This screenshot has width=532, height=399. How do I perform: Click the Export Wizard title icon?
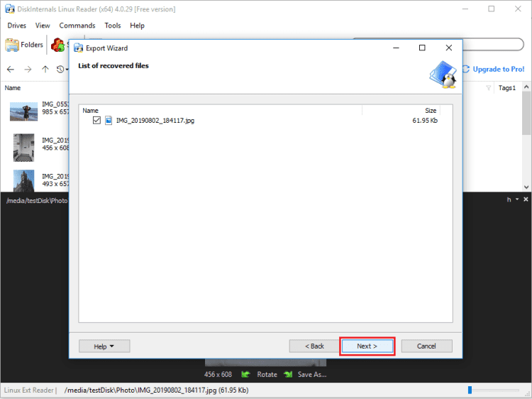(x=78, y=48)
